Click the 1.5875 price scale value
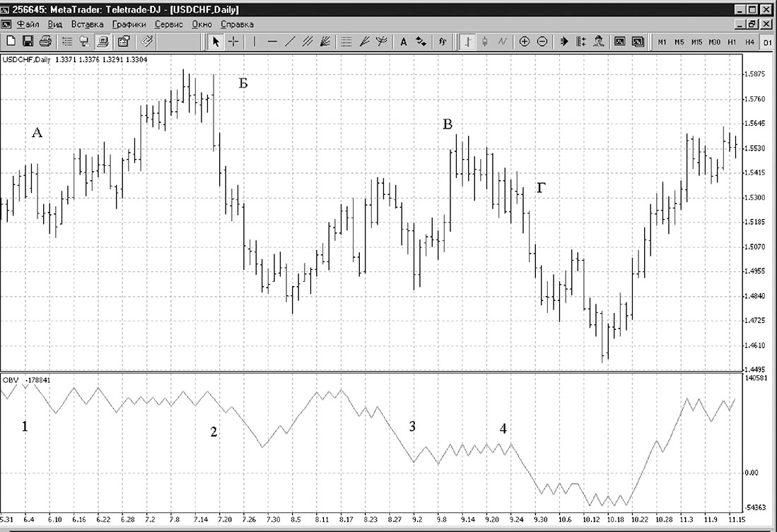Screen dimensions: 777x532 tap(755, 74)
